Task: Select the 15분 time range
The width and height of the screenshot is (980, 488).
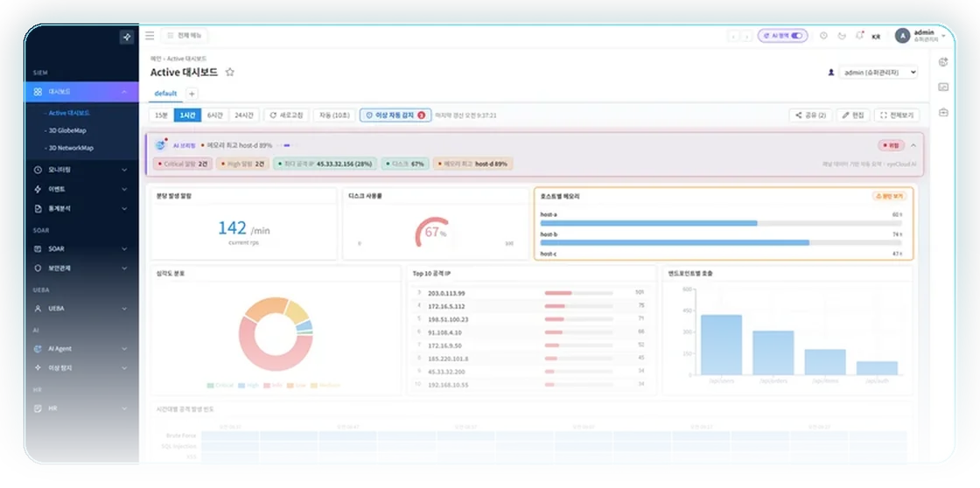Action: point(161,115)
